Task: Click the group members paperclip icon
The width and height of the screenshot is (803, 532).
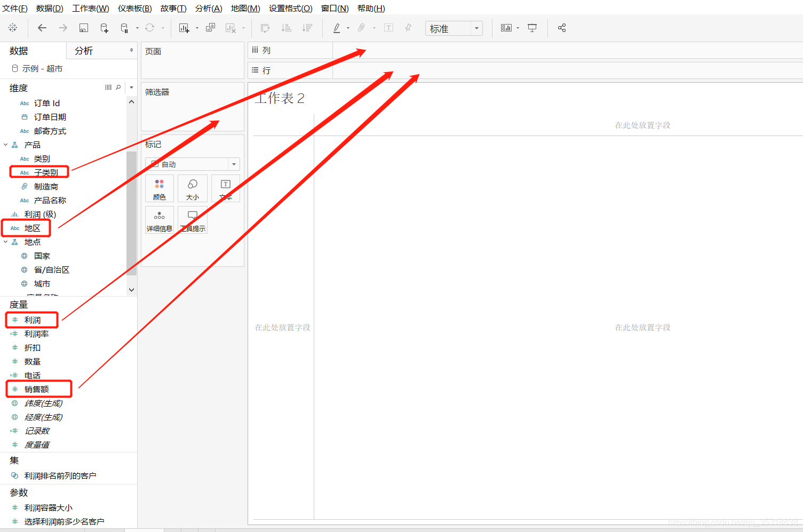Action: [361, 28]
